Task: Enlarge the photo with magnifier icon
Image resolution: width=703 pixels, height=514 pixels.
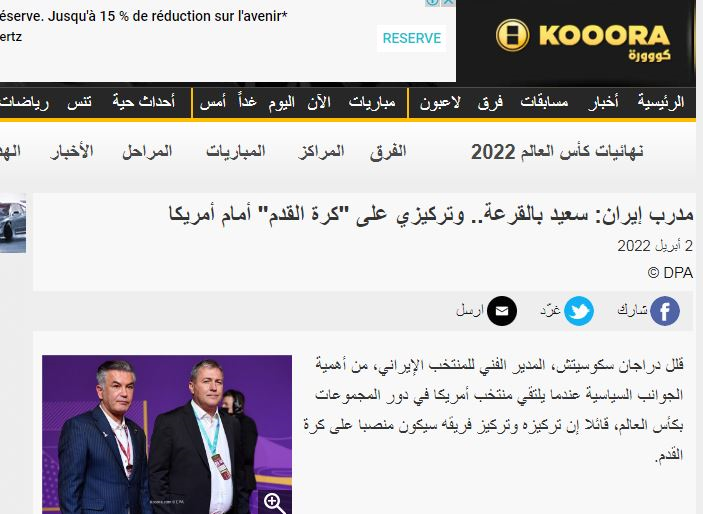Action: pos(274,502)
